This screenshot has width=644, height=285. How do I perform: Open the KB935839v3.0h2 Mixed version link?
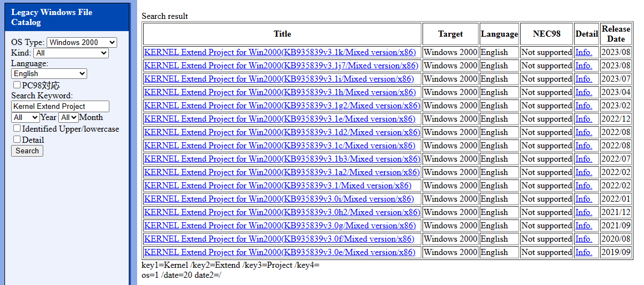[x=281, y=212]
